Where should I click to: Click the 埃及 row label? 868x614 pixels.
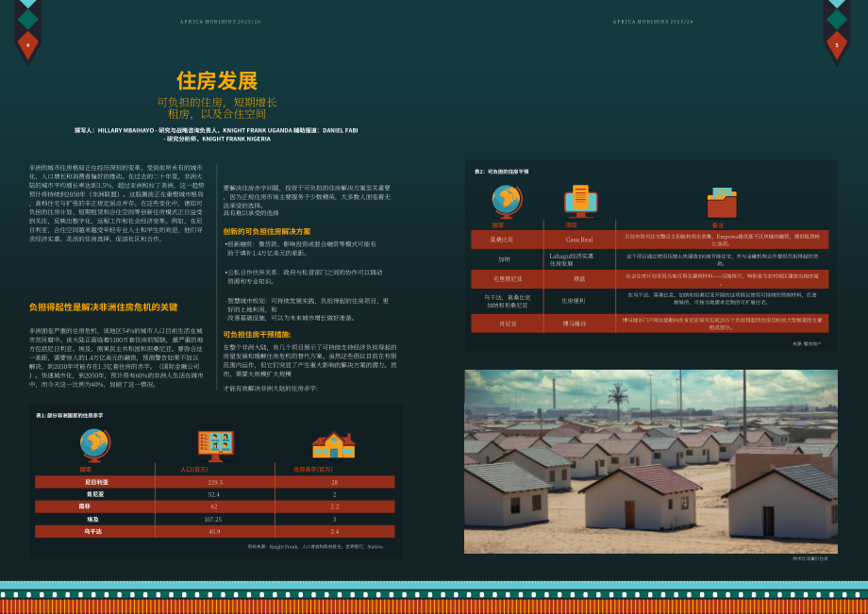point(92,520)
